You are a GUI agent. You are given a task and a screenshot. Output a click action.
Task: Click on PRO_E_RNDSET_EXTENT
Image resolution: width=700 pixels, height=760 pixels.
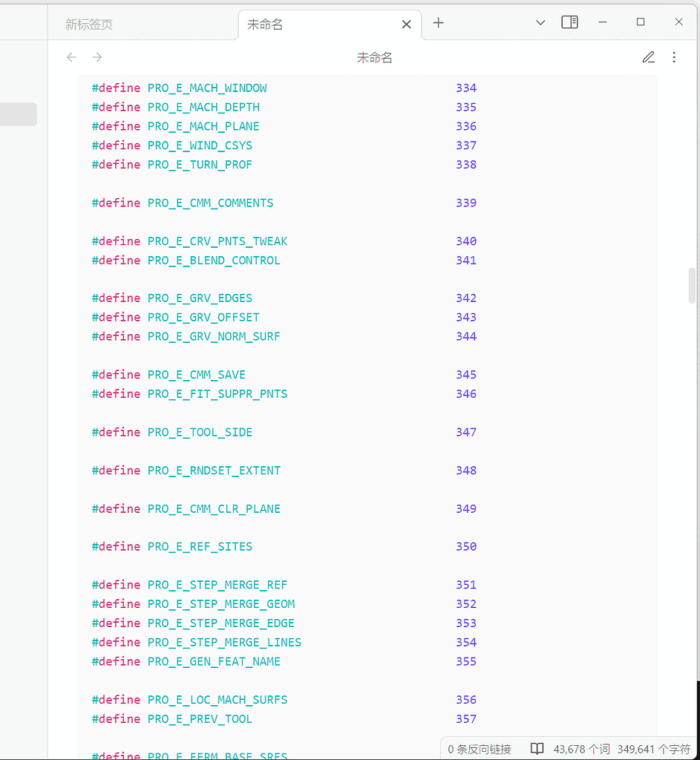tap(214, 471)
